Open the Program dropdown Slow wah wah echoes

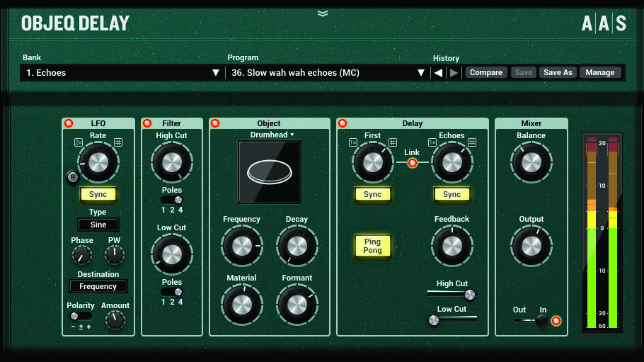tap(328, 73)
